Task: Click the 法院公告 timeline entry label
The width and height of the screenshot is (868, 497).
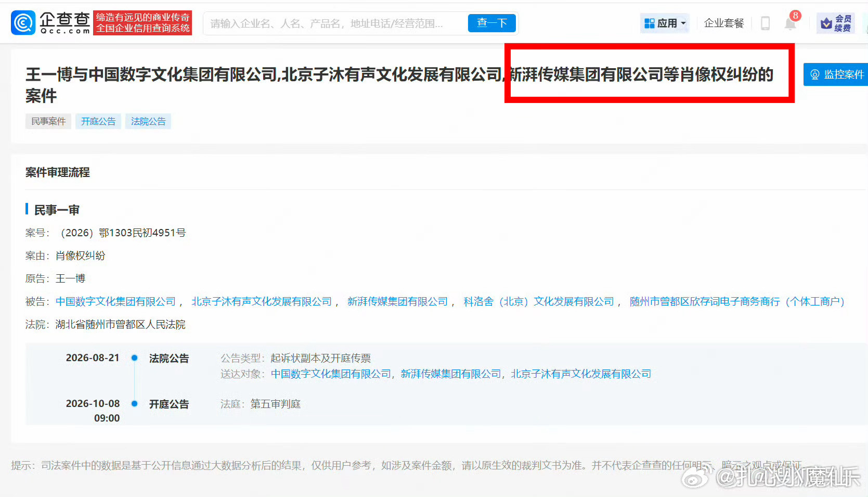Action: pos(169,358)
